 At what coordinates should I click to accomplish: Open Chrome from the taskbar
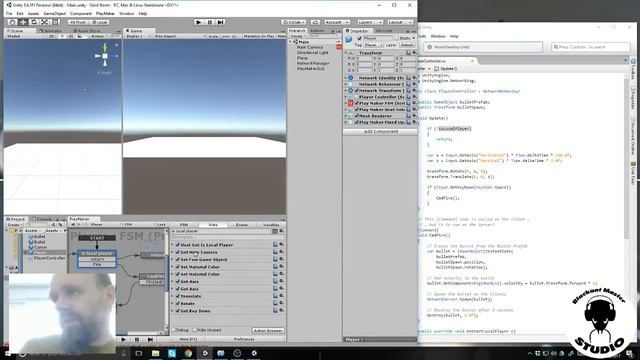pos(188,353)
